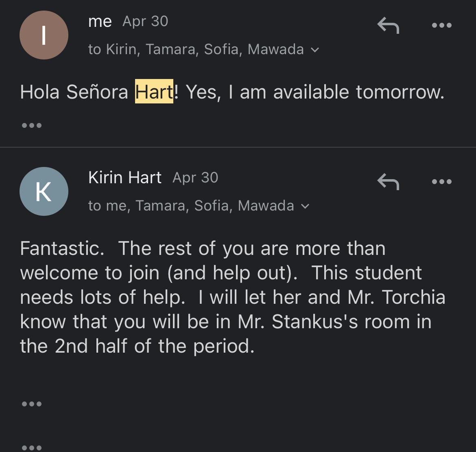Tap the brown "I" sender avatar

(44, 35)
